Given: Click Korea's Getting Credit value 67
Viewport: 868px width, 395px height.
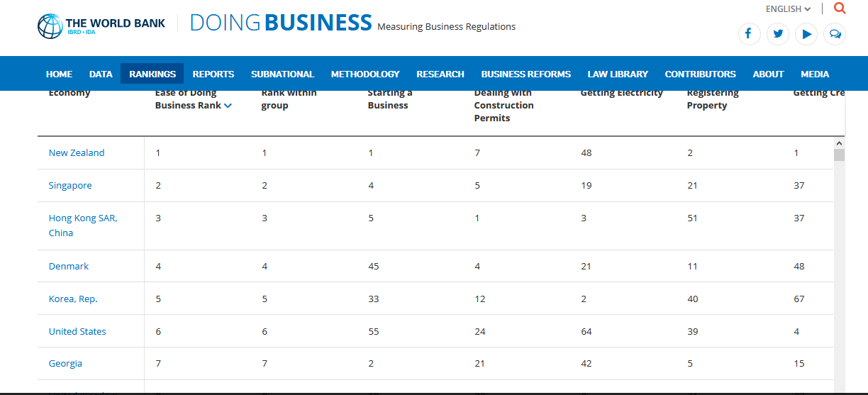Looking at the screenshot, I should [x=799, y=299].
